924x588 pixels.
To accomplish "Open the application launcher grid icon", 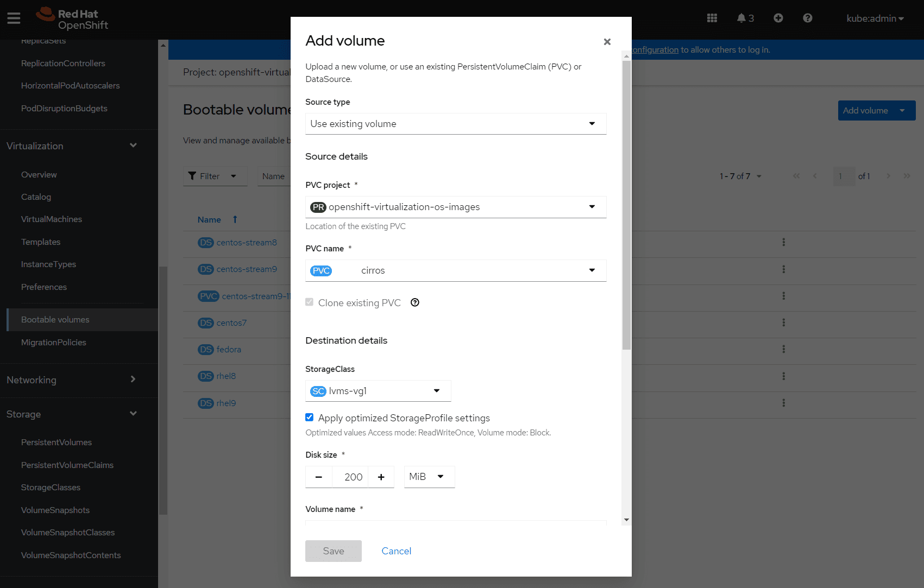I will coord(712,17).
